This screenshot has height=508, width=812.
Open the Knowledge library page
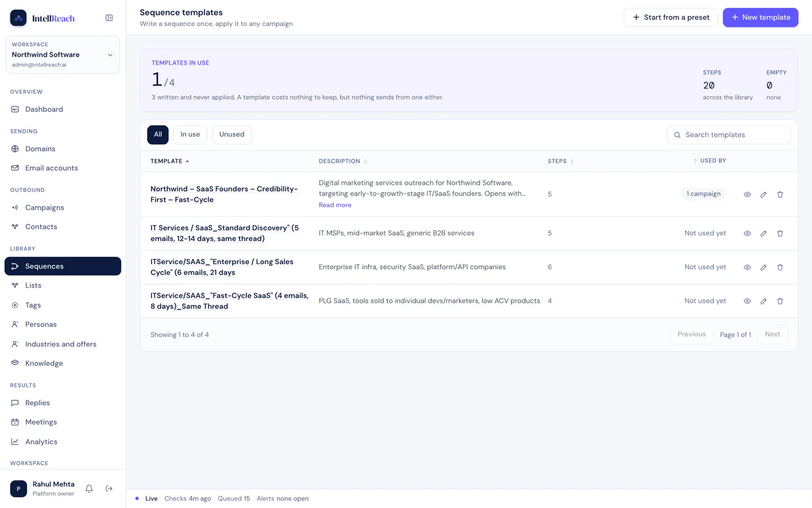pos(63,364)
